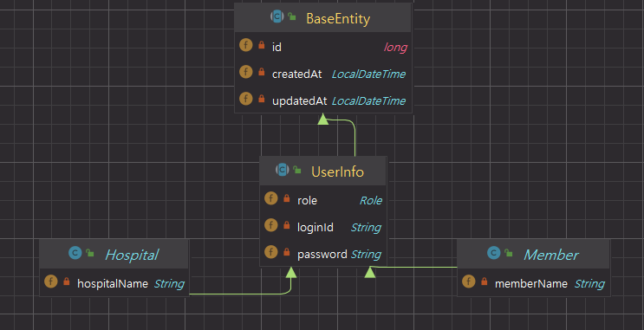This screenshot has width=644, height=330.
Task: Click the memberName field name
Action: click(531, 283)
